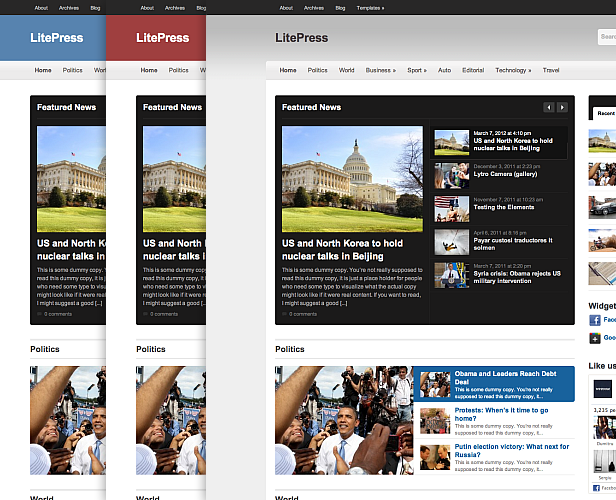Screen dimensions: 616x500
Task: Open Lytro Camera (gallery) article
Action: coord(505,174)
